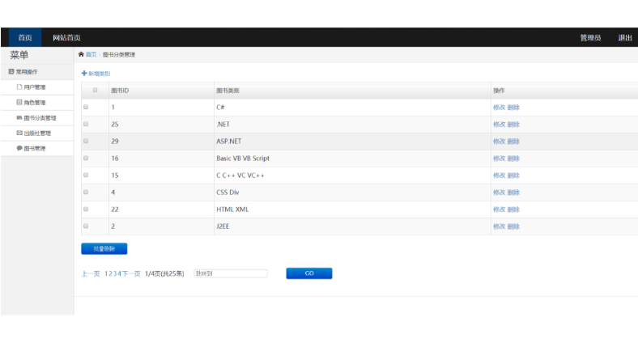Click 删除 for the HTML XML row
638x364 pixels.
pos(513,210)
